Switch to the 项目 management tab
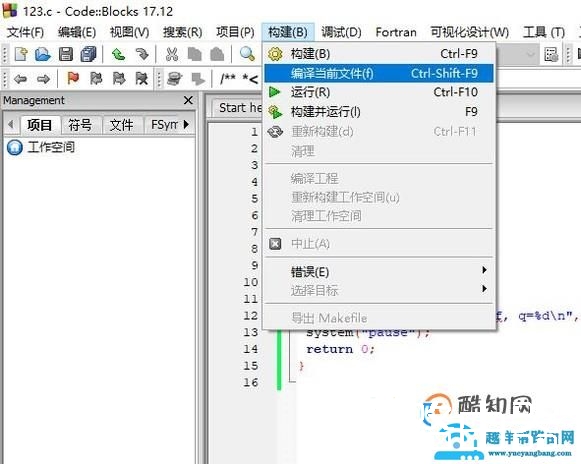The width and height of the screenshot is (581, 464). tap(39, 125)
